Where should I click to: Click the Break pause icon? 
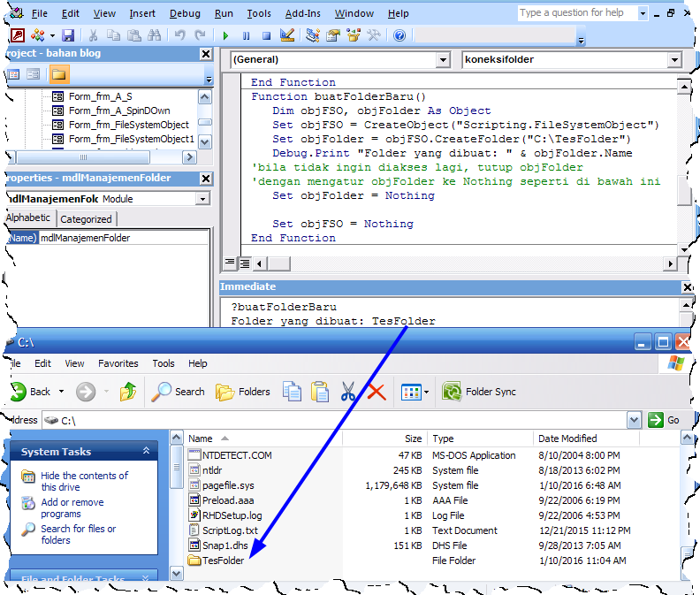[246, 35]
